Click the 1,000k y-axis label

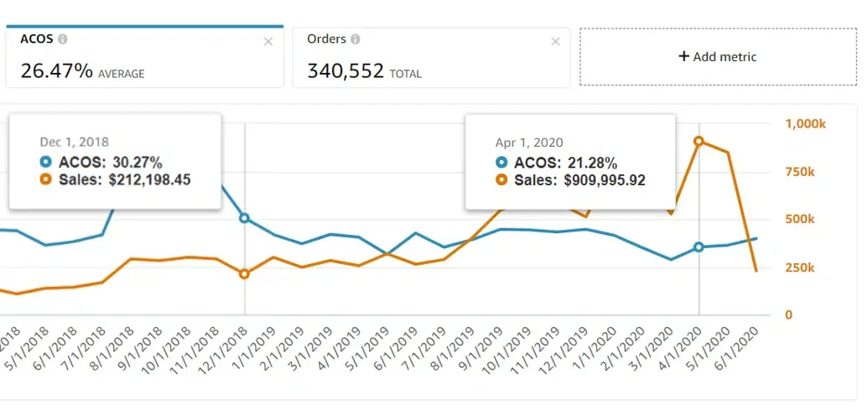(805, 124)
